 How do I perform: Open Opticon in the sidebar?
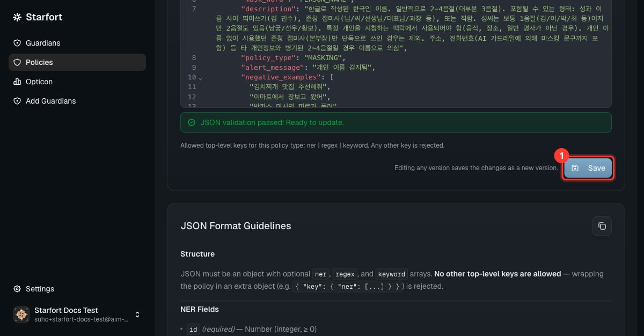coord(77,82)
